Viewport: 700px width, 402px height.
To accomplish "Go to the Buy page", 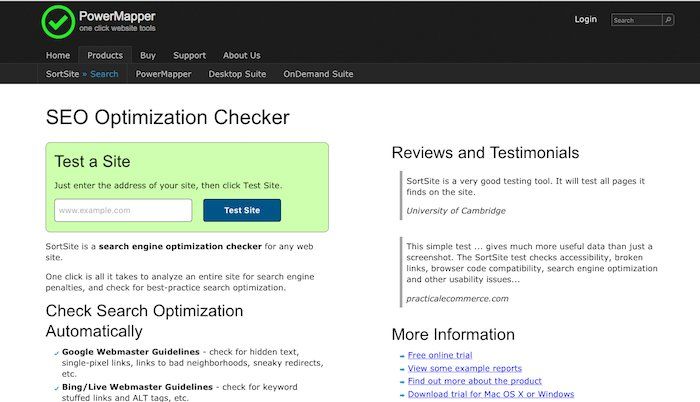I will tap(148, 55).
